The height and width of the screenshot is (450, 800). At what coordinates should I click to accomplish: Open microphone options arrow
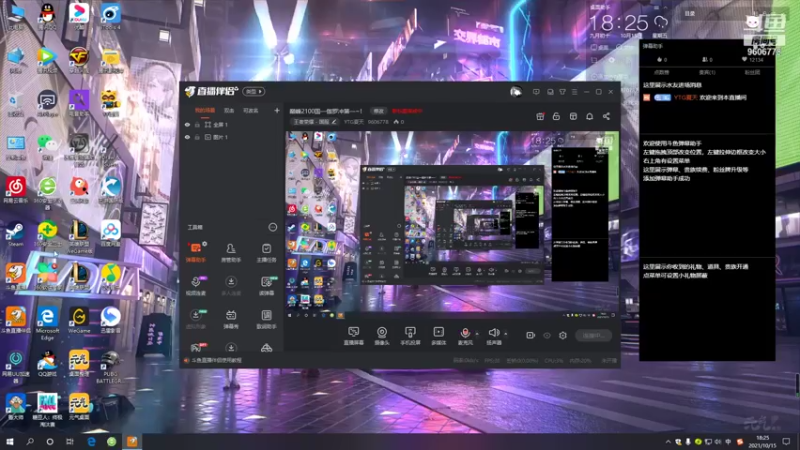pos(477,334)
